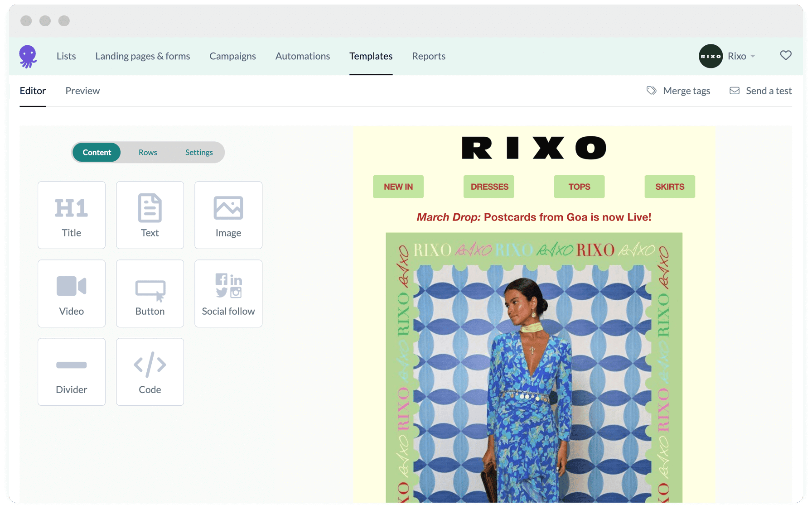
Task: Switch to the Content toggle option
Action: (97, 152)
